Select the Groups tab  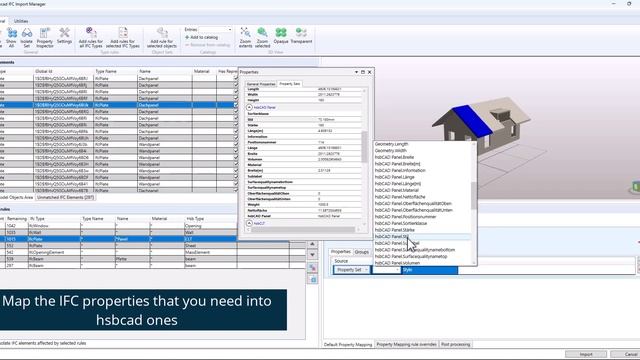(x=362, y=252)
